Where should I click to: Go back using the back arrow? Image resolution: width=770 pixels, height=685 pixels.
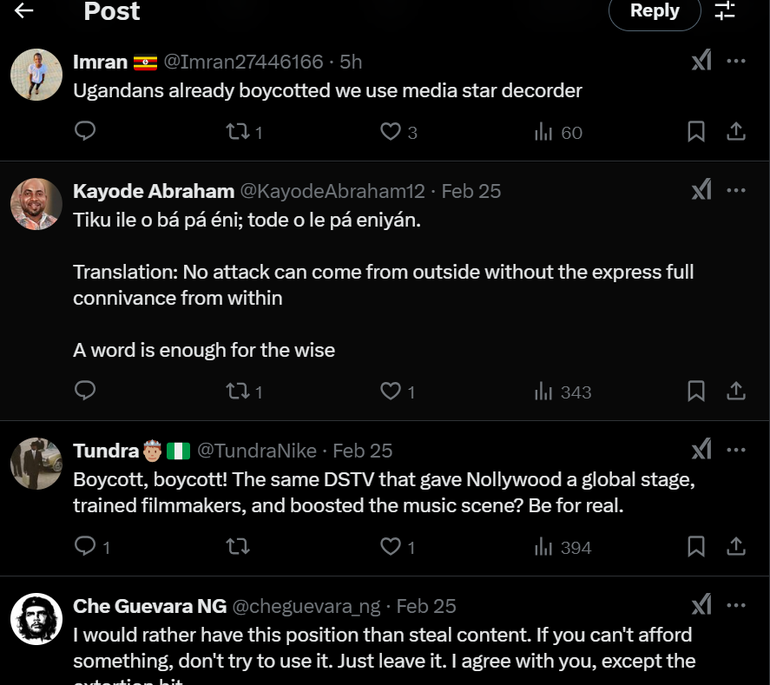pyautogui.click(x=24, y=11)
